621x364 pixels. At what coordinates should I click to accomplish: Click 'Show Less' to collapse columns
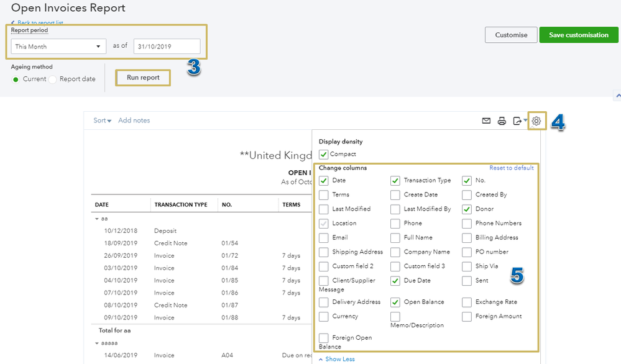(x=336, y=359)
